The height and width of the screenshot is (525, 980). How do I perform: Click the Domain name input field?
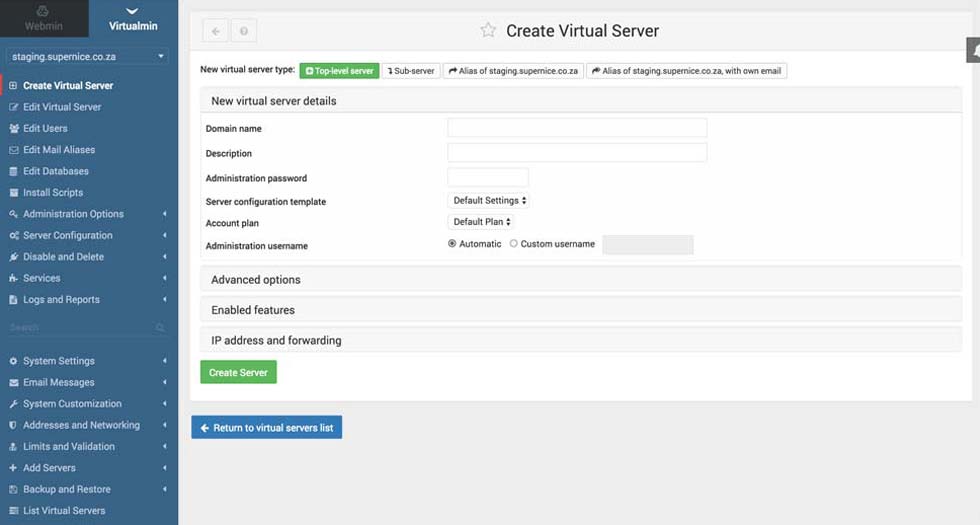click(577, 128)
